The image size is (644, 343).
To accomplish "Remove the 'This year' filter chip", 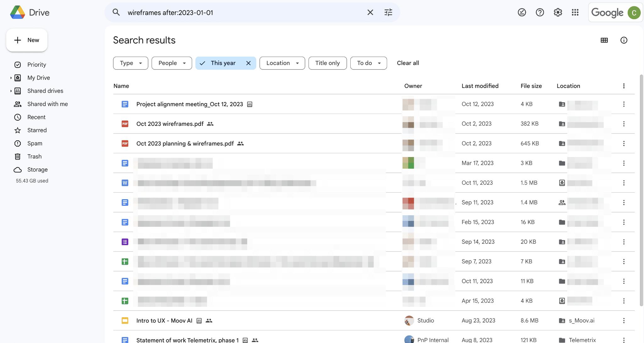I will pyautogui.click(x=248, y=63).
